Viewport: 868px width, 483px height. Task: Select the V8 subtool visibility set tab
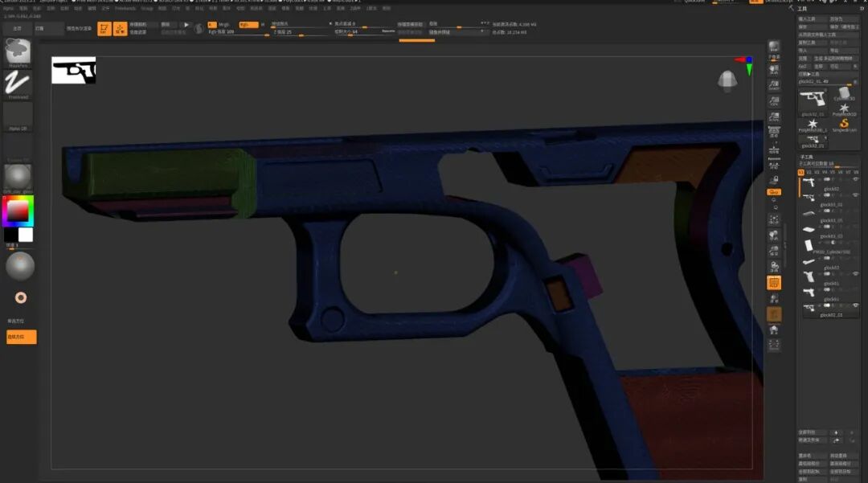855,173
